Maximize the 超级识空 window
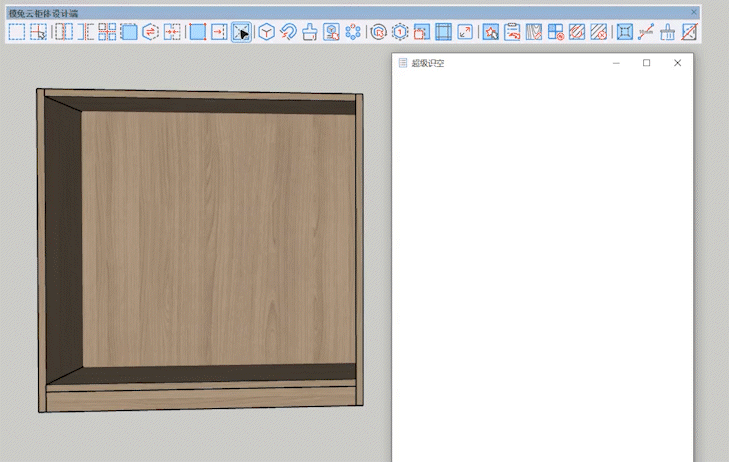This screenshot has height=462, width=730. tap(646, 63)
